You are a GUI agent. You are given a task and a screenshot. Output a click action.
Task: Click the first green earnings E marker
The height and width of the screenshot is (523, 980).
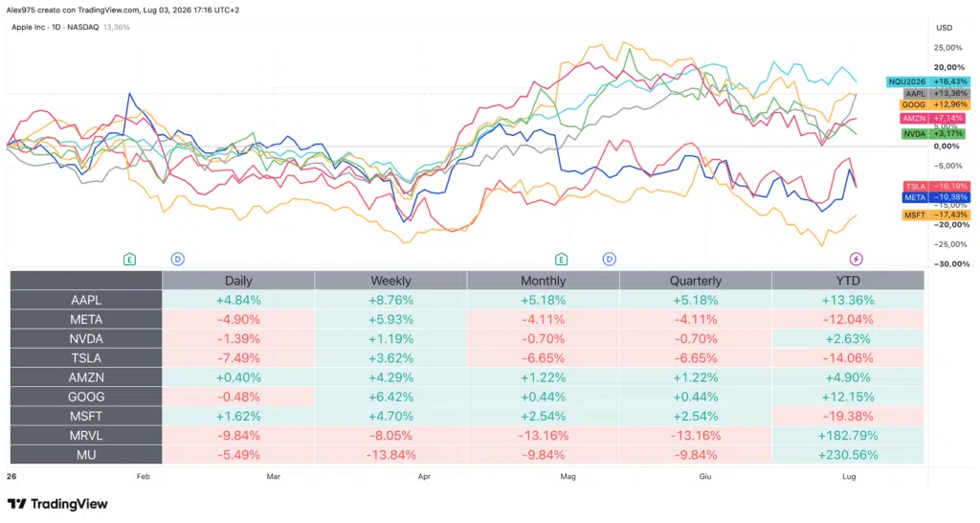129,259
